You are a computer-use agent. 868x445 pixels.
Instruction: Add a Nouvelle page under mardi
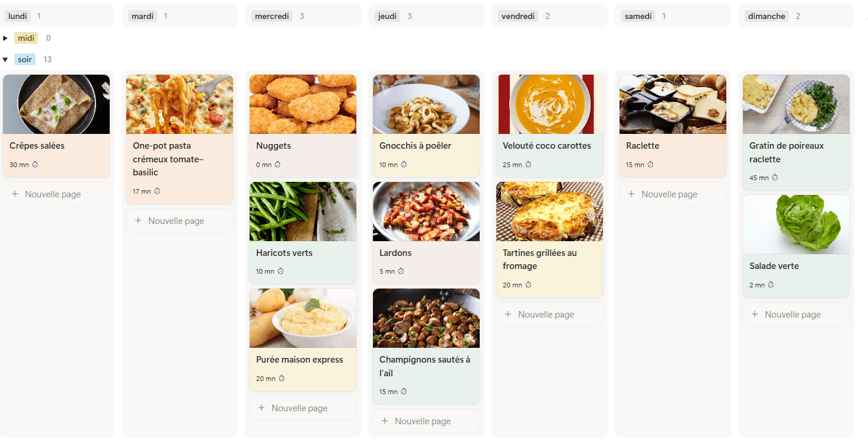[x=175, y=221]
